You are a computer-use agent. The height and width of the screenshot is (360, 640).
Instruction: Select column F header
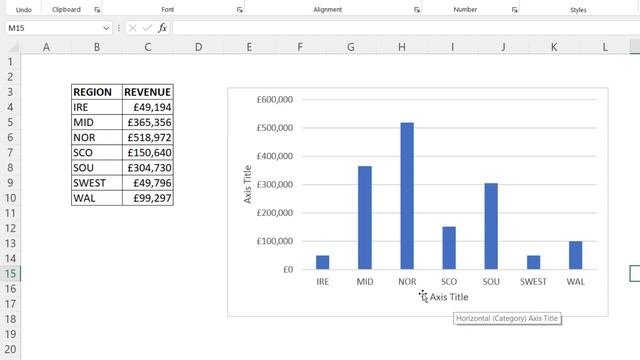(x=300, y=47)
